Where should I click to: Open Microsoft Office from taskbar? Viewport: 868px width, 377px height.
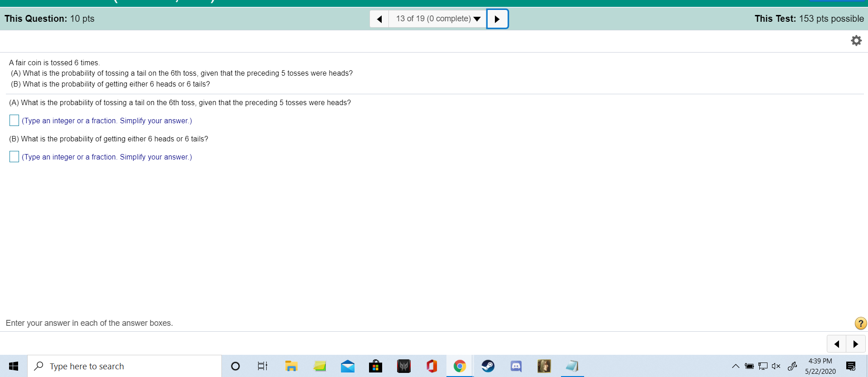pyautogui.click(x=432, y=366)
